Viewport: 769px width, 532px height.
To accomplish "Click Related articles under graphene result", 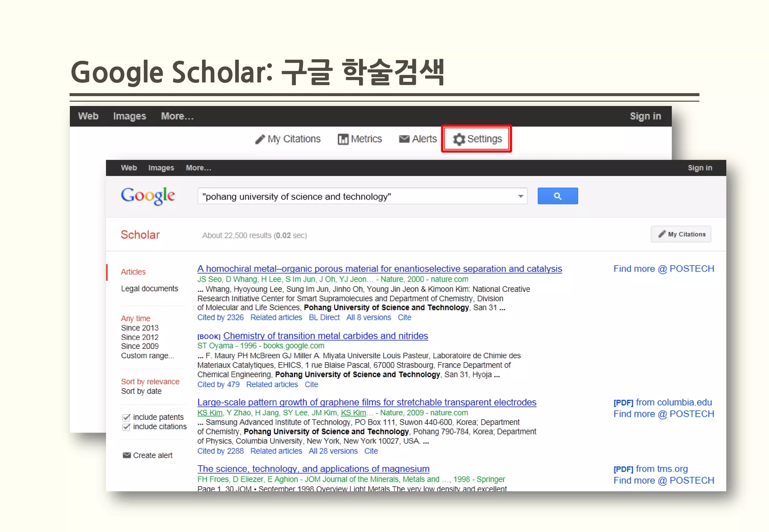I will pyautogui.click(x=276, y=451).
